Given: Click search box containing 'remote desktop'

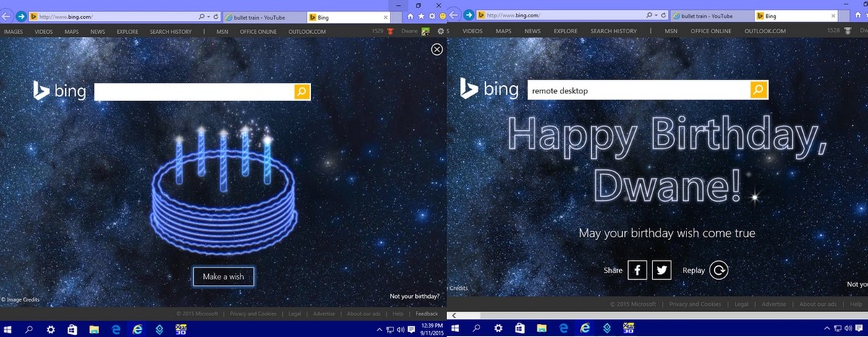Looking at the screenshot, I should [x=638, y=90].
